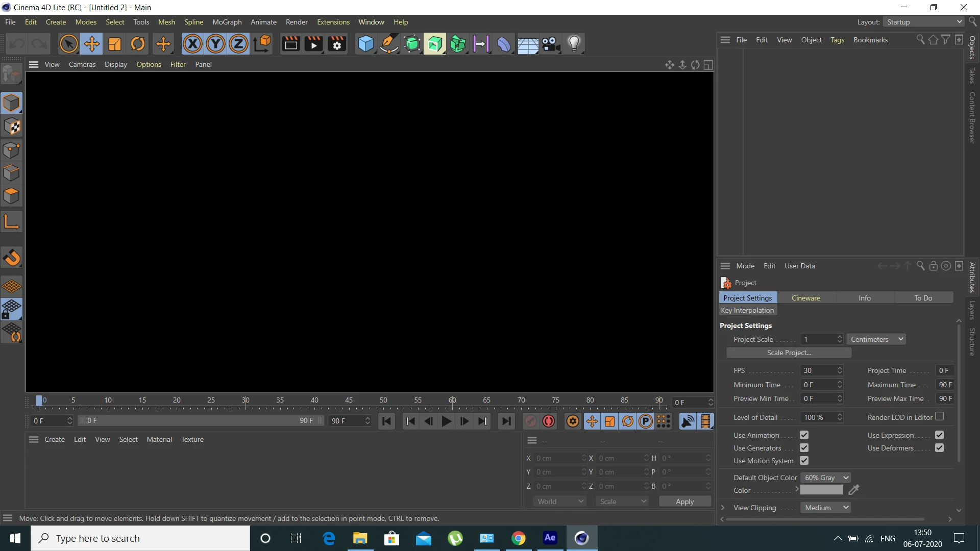This screenshot has width=980, height=551.
Task: Open the Centimeters unit dropdown
Action: pyautogui.click(x=876, y=339)
